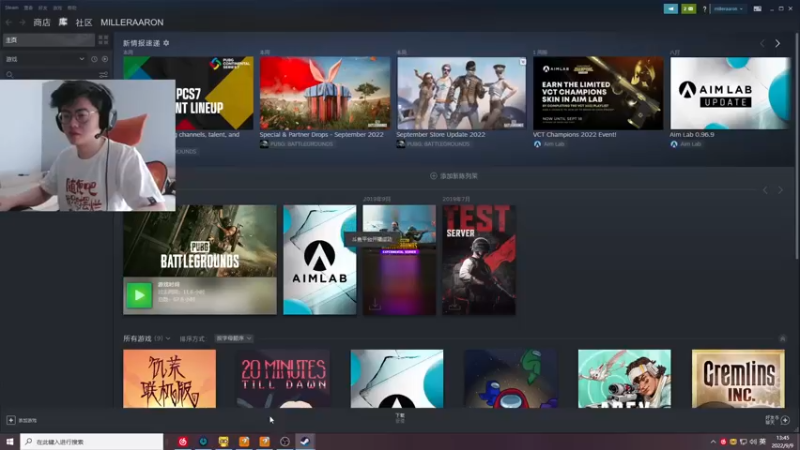Image resolution: width=800 pixels, height=450 pixels.
Task: Click the library search field
Action: (51, 74)
